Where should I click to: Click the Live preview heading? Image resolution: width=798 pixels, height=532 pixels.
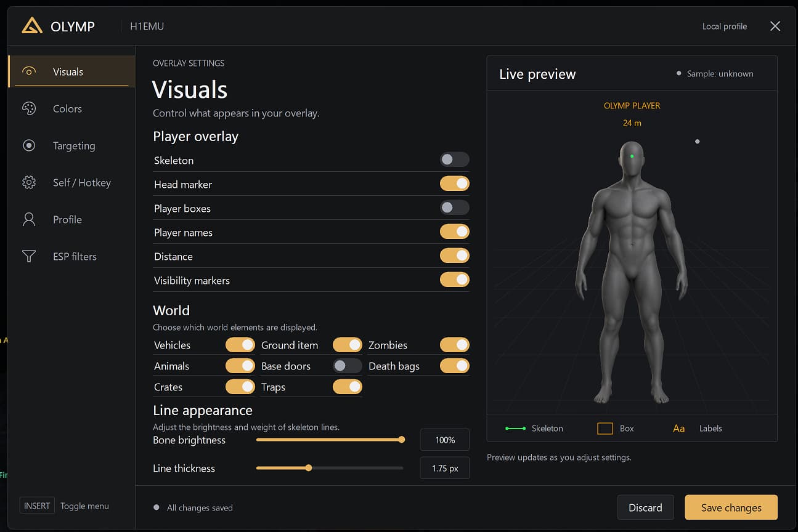point(537,74)
